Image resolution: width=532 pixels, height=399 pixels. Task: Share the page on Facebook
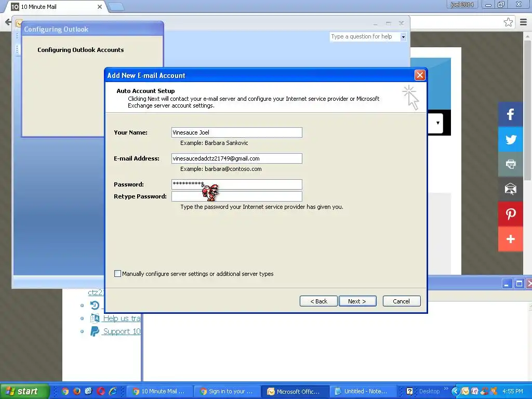(510, 114)
